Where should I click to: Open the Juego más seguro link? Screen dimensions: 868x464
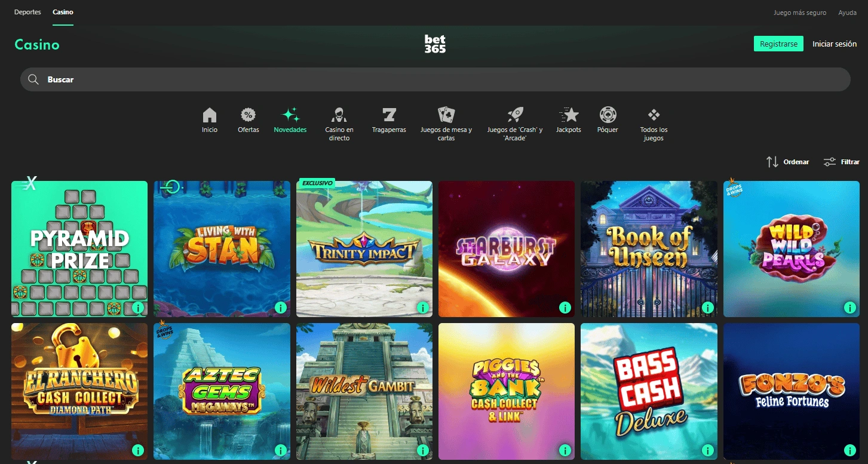[x=800, y=13]
